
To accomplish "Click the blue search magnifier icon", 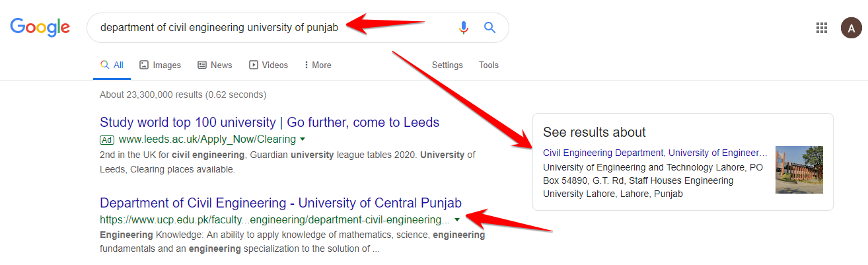I will 489,28.
